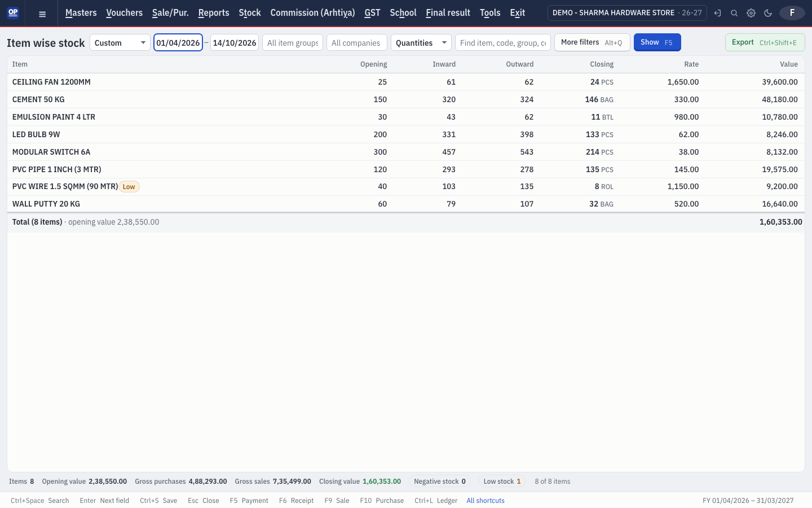Open the Reports menu
812x508 pixels.
[x=214, y=13]
